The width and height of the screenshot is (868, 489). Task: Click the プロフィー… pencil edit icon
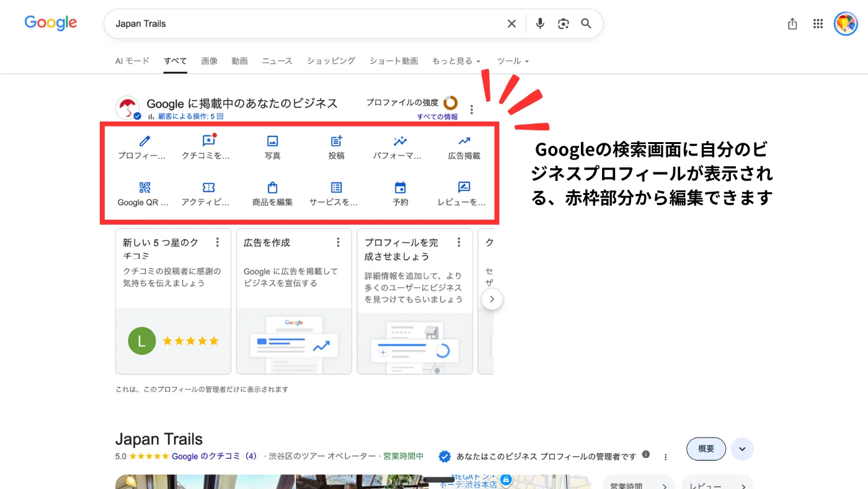click(x=144, y=141)
